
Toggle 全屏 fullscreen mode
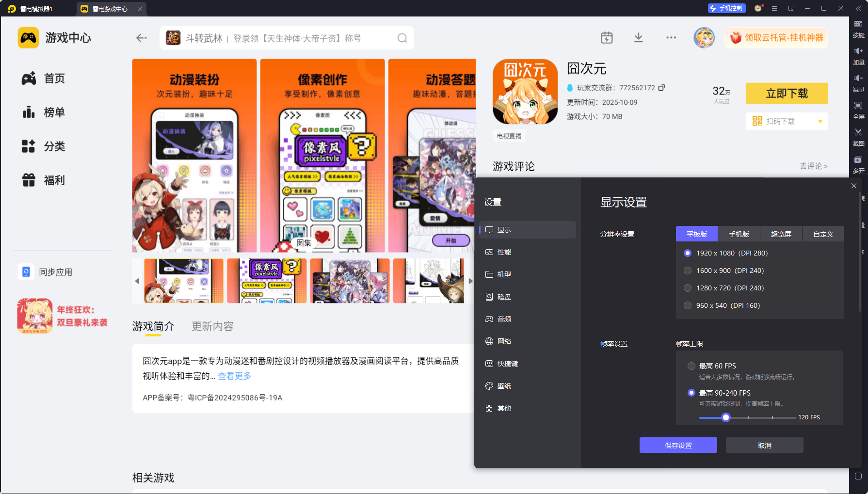(858, 111)
